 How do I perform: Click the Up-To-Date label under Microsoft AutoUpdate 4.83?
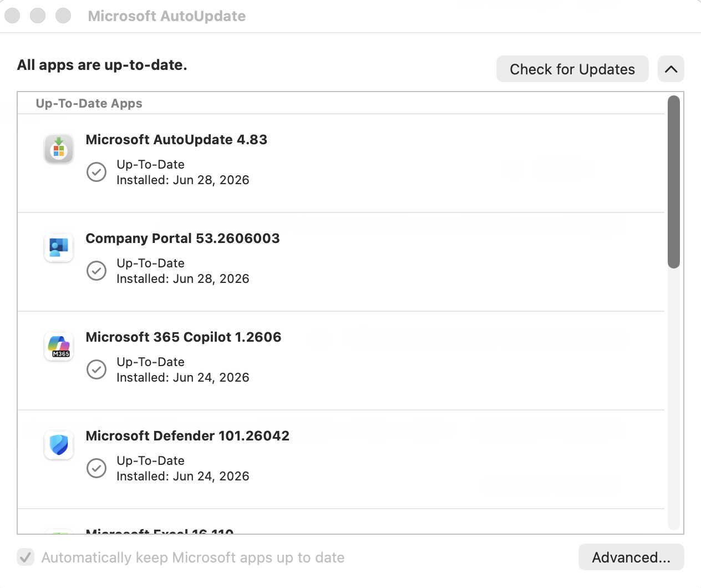pyautogui.click(x=150, y=164)
